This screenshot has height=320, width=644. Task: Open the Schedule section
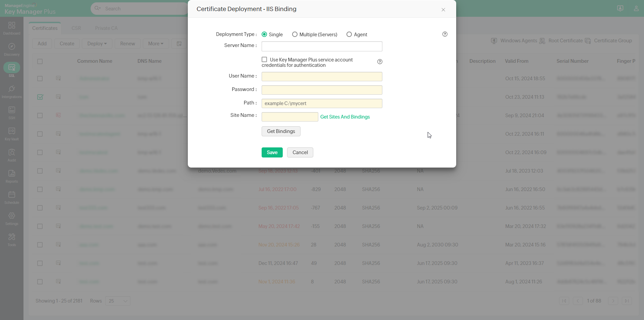12,196
